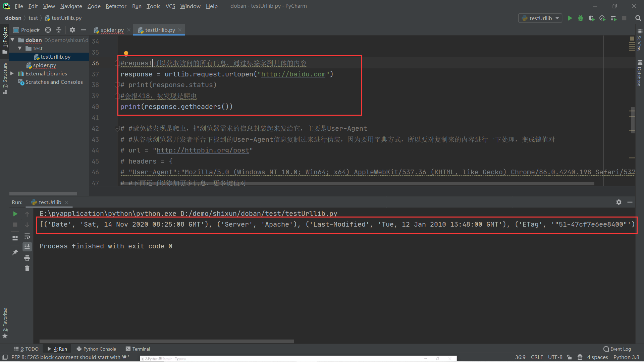Collapse the test folder in tree
The image size is (644, 362).
click(x=20, y=49)
